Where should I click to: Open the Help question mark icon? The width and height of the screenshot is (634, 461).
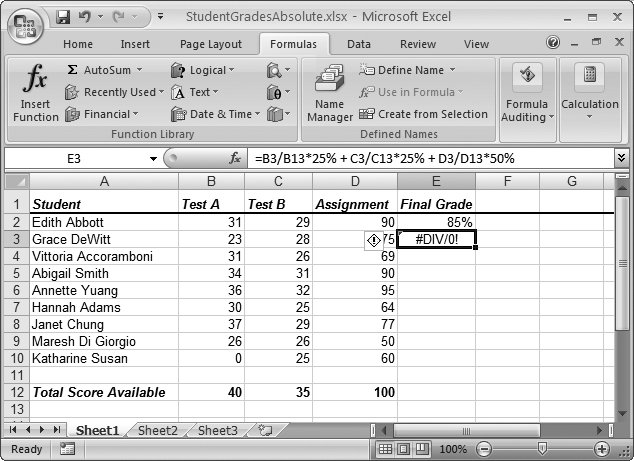tap(552, 43)
